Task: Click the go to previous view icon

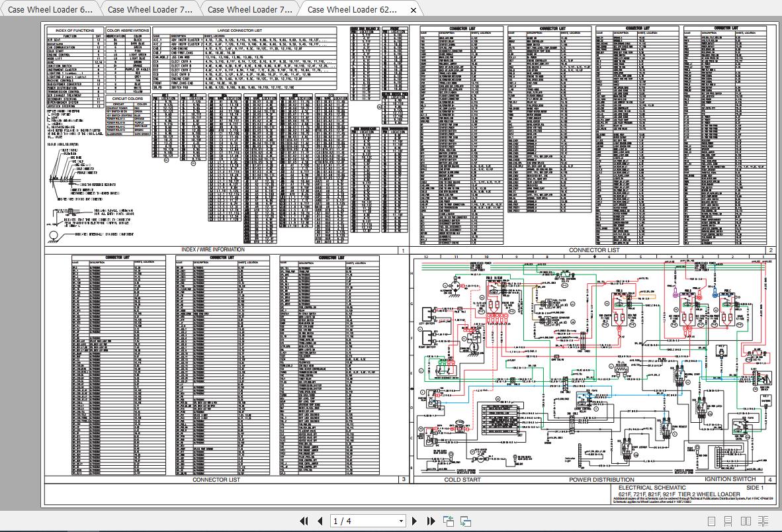Action: point(449,521)
